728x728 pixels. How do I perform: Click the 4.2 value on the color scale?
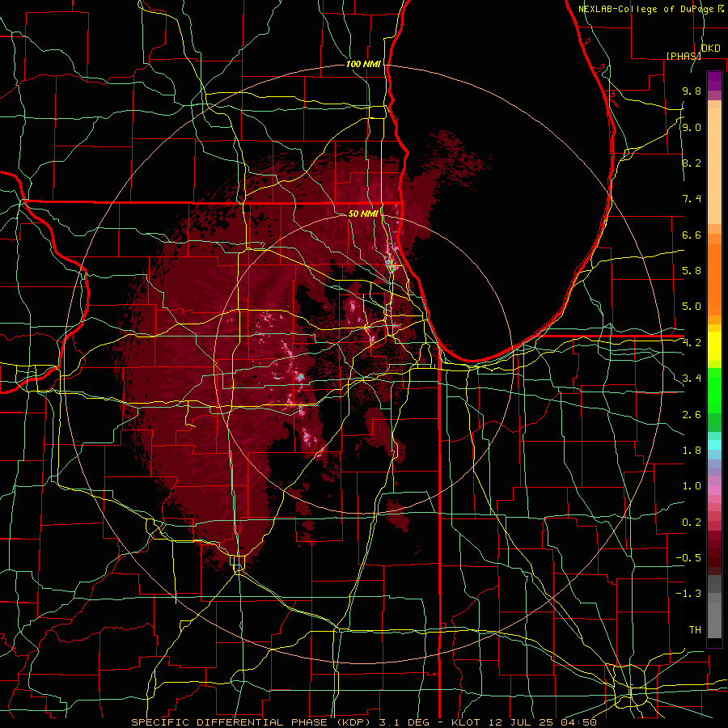692,343
